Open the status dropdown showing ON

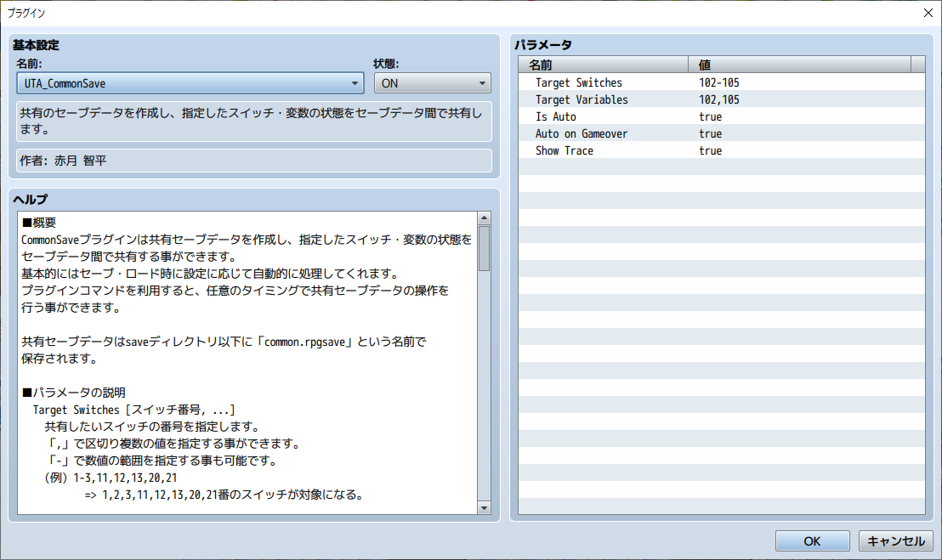tap(433, 83)
